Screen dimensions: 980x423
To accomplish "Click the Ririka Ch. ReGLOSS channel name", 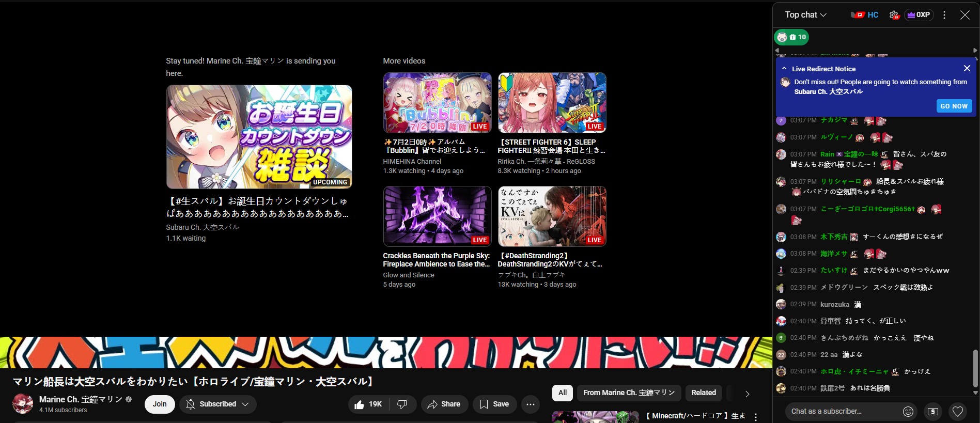I will click(x=547, y=162).
